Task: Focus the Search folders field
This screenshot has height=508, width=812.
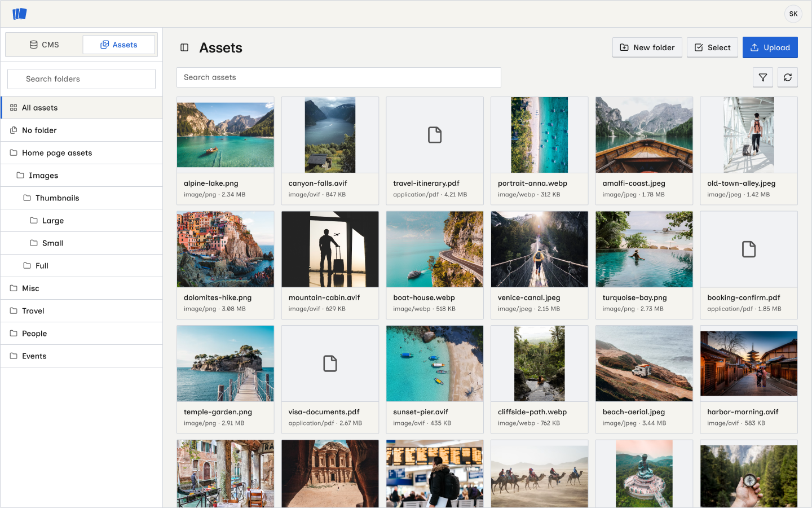Action: click(x=81, y=79)
